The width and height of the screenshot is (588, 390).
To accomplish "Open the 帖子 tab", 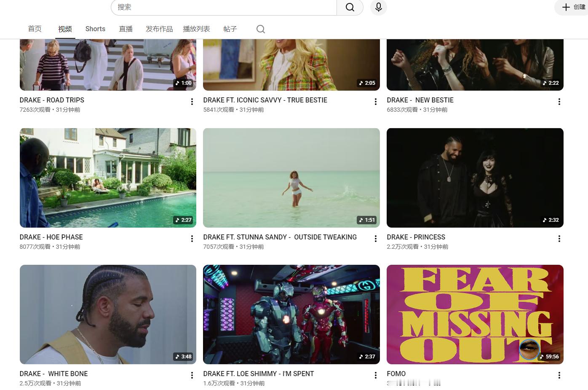I will pos(230,29).
